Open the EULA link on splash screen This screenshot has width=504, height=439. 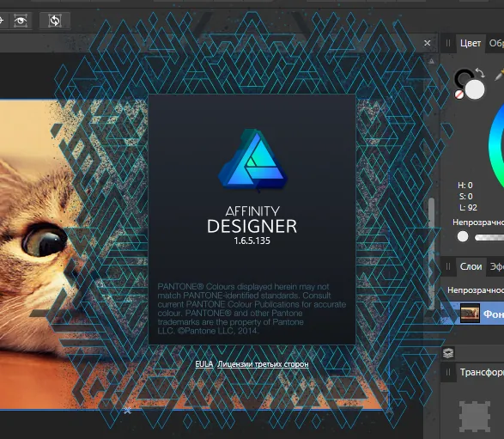coord(204,364)
